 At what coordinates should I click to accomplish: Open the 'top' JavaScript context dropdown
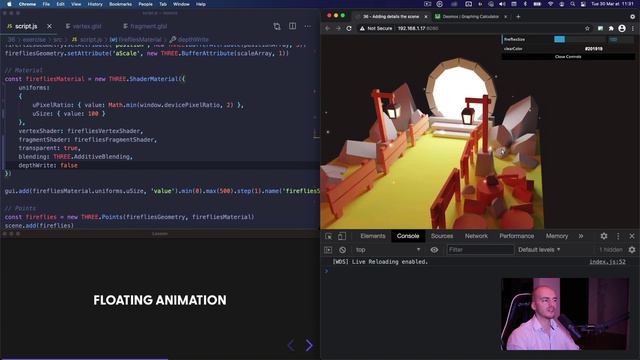point(387,249)
